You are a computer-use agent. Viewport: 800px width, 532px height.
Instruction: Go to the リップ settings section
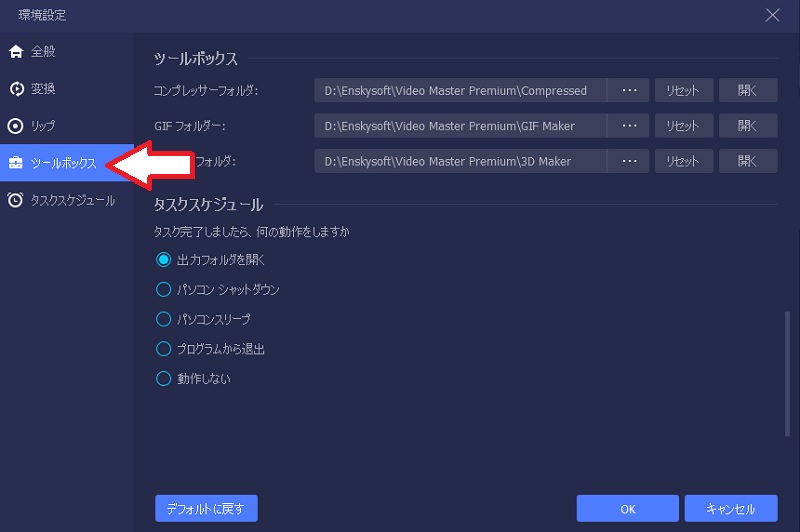click(67, 126)
